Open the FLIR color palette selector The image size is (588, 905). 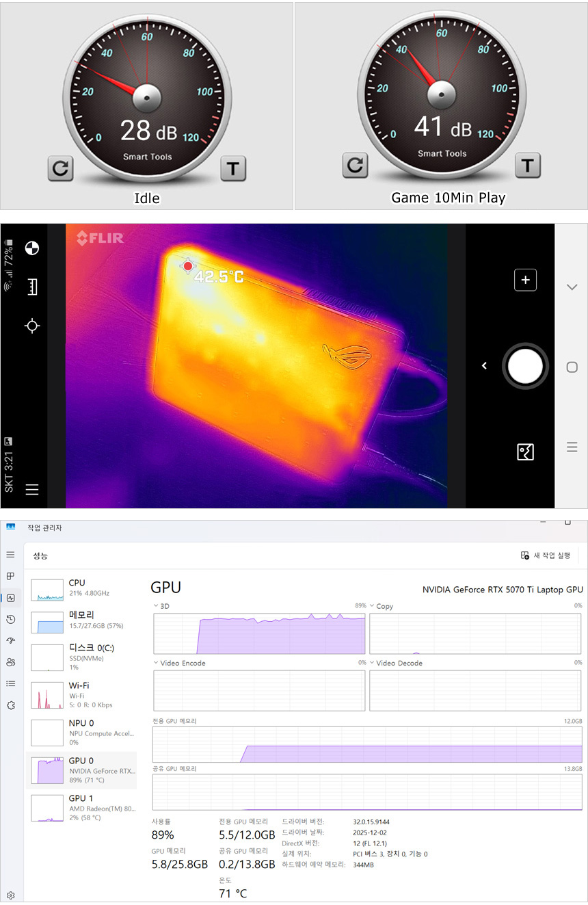point(31,248)
